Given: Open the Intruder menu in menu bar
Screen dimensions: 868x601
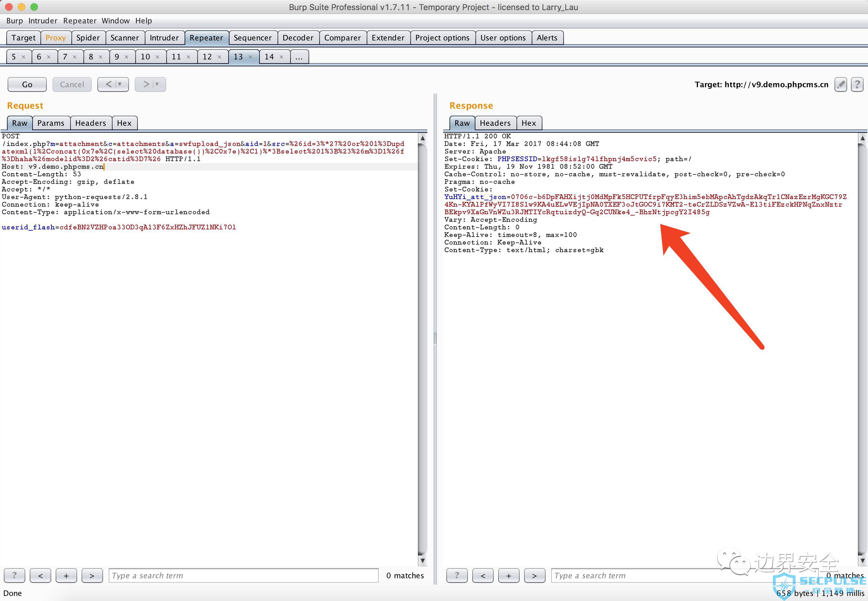Looking at the screenshot, I should coord(43,21).
